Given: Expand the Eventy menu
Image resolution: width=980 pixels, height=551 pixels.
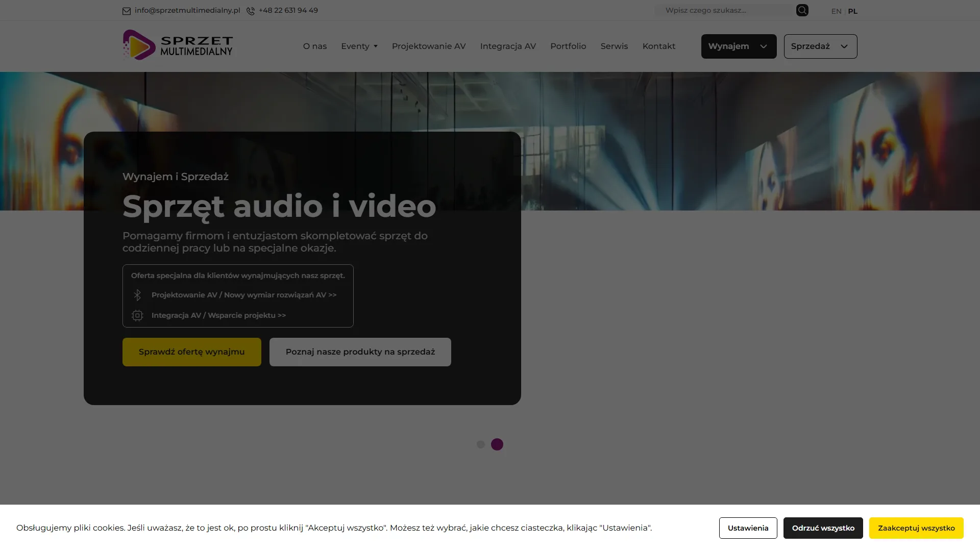Looking at the screenshot, I should click(x=359, y=46).
